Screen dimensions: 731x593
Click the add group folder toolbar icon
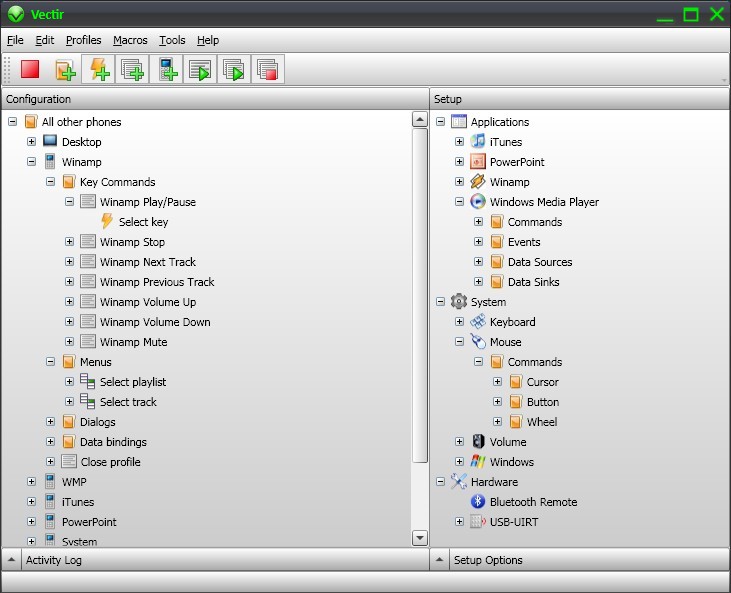(x=65, y=70)
